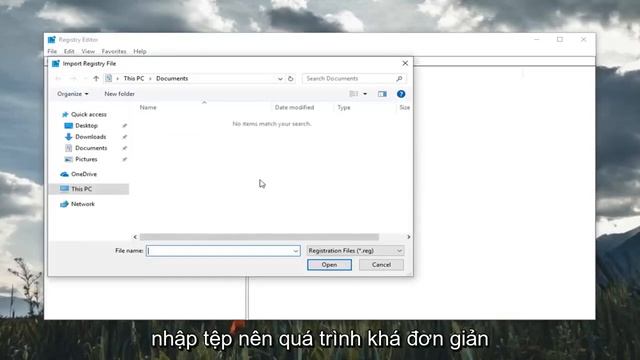Click Documents in the address breadcrumb

(x=172, y=78)
